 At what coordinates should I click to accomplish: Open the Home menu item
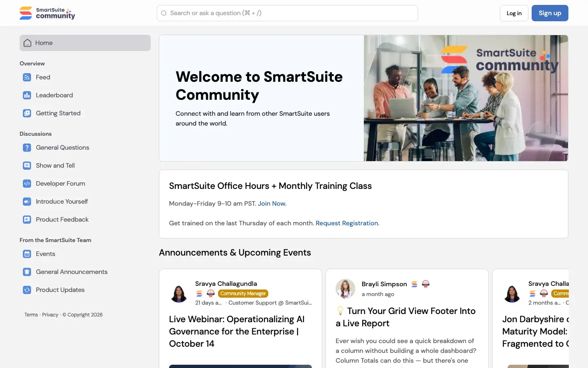(x=85, y=43)
